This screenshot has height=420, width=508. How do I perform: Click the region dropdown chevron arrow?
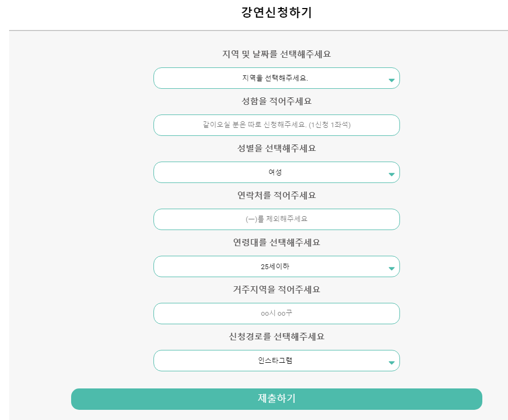pyautogui.click(x=392, y=78)
